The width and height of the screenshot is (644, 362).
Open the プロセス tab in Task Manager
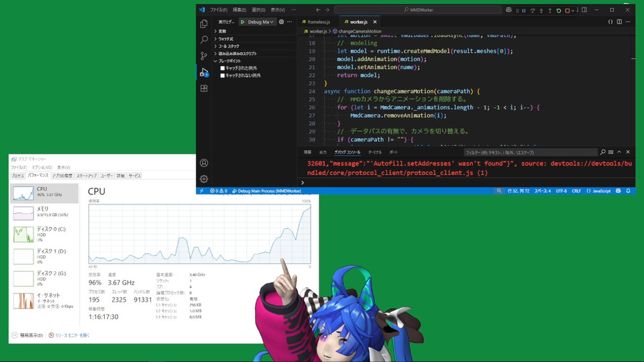(x=17, y=176)
